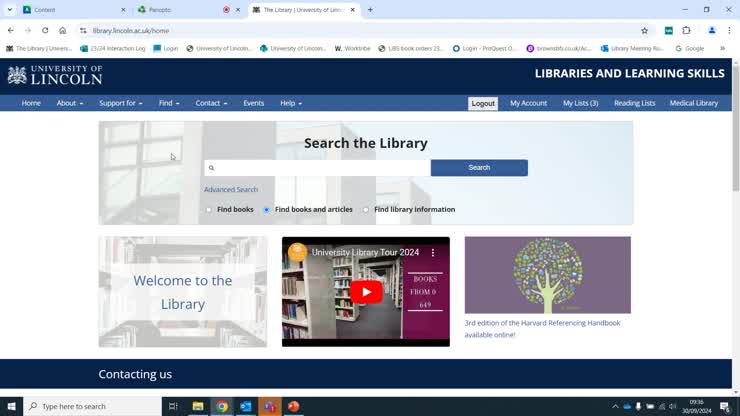Expand the Find dropdown menu

pos(169,103)
